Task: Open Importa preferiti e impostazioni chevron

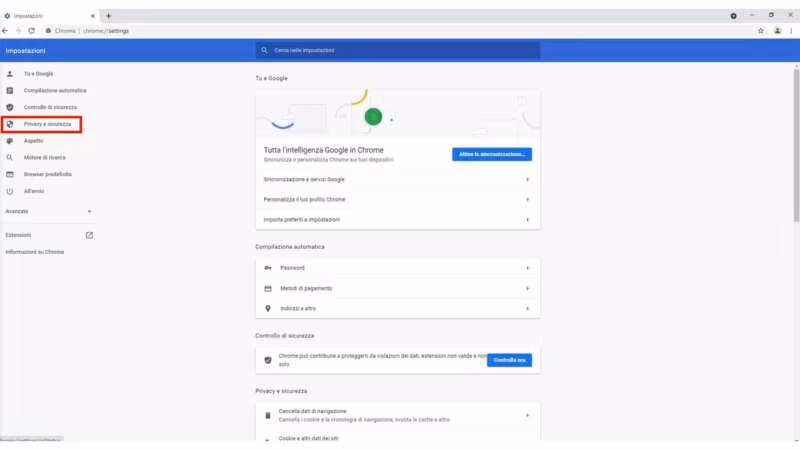Action: coord(528,220)
